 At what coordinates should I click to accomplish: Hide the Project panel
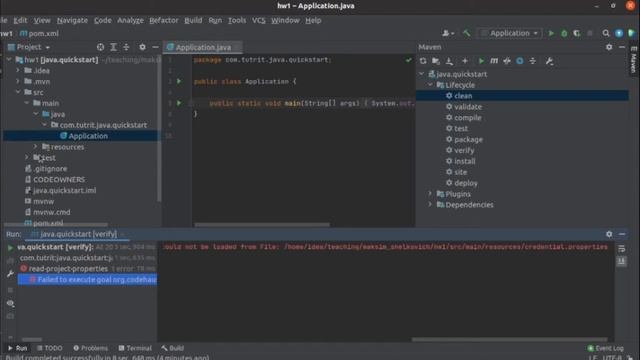155,47
